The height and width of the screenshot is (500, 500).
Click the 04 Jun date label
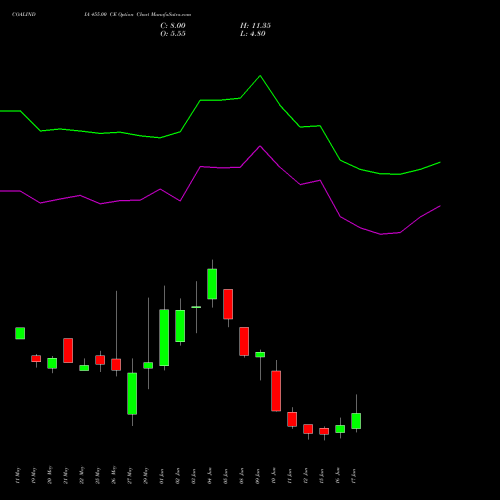tap(210, 476)
